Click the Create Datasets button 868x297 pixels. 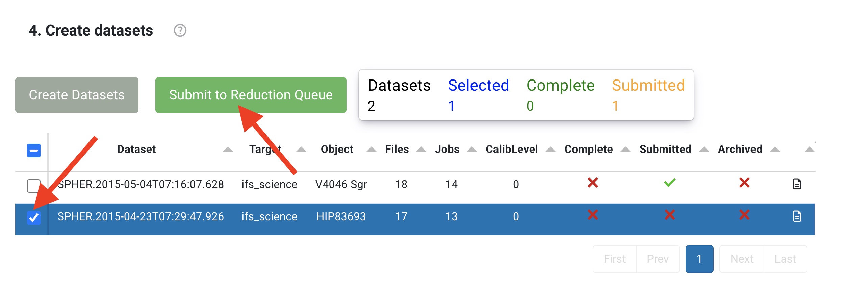(x=77, y=95)
